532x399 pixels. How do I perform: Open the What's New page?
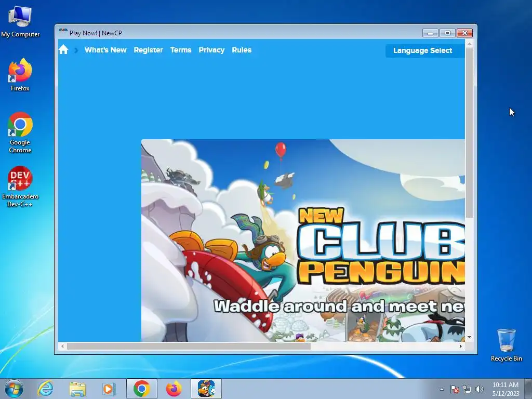(105, 50)
